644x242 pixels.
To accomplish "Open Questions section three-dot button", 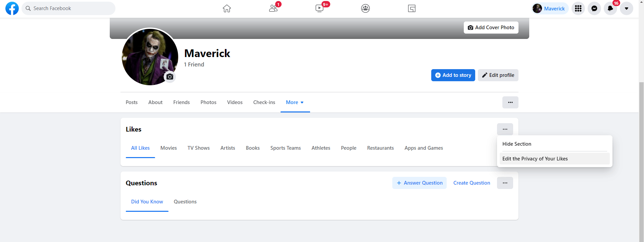I will coord(505,183).
